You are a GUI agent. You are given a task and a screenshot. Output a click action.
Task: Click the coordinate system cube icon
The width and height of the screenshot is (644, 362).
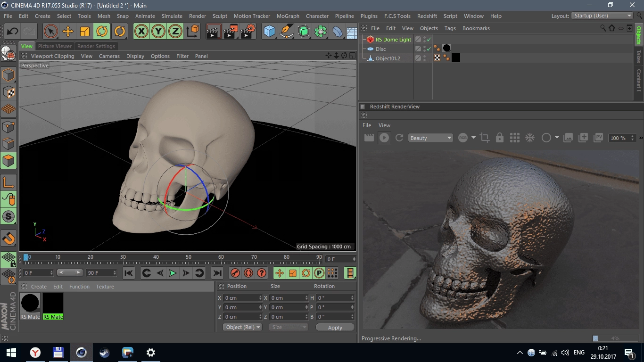click(x=193, y=32)
